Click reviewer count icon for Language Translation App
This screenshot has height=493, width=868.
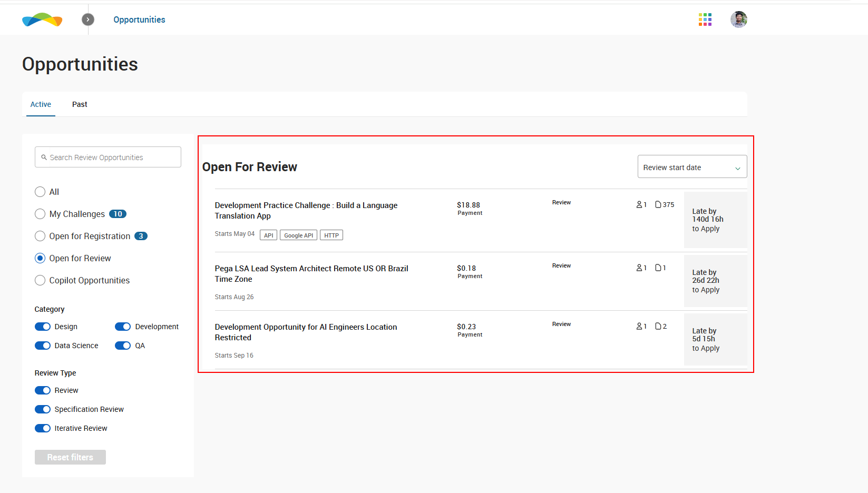(639, 204)
